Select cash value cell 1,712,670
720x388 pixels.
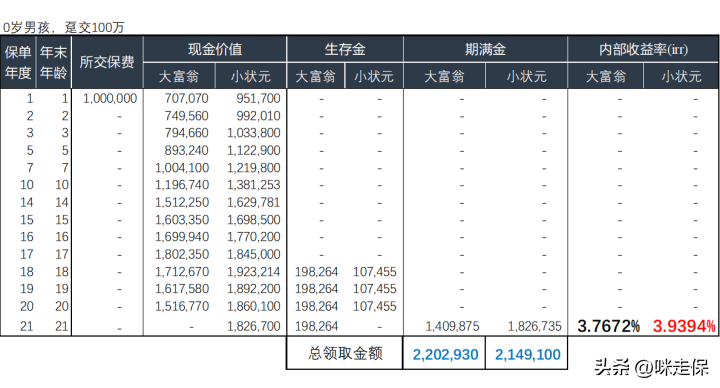coord(182,271)
